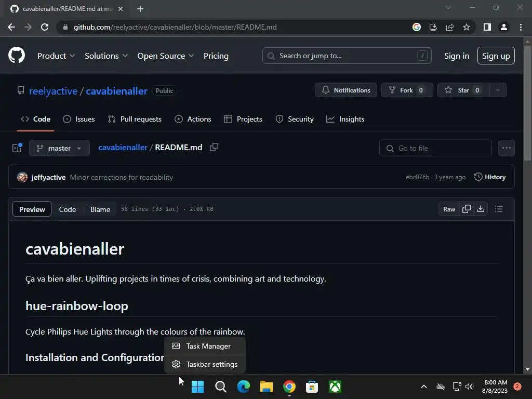
Task: Copy raw file contents
Action: click(x=467, y=209)
